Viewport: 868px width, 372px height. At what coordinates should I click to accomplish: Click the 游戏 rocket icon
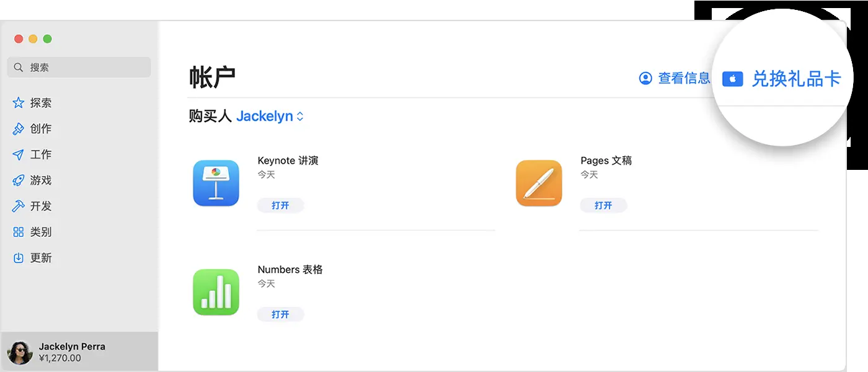pos(19,180)
